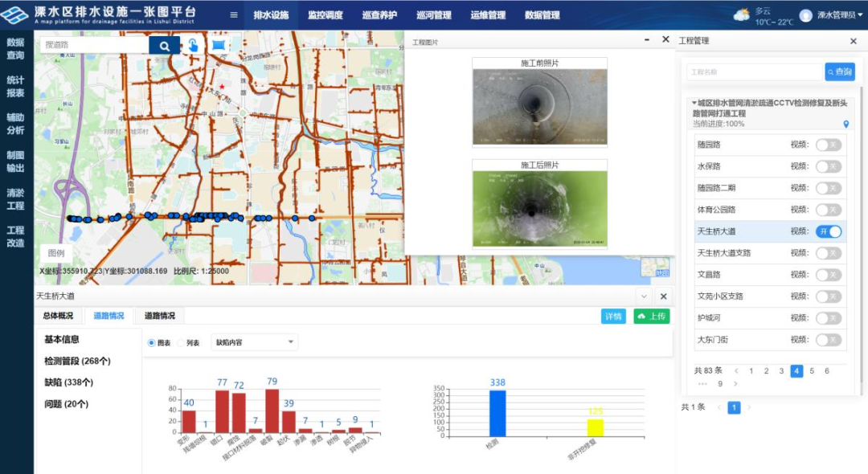Open the 施工前照片 thumbnail
The image size is (868, 474).
[540, 106]
